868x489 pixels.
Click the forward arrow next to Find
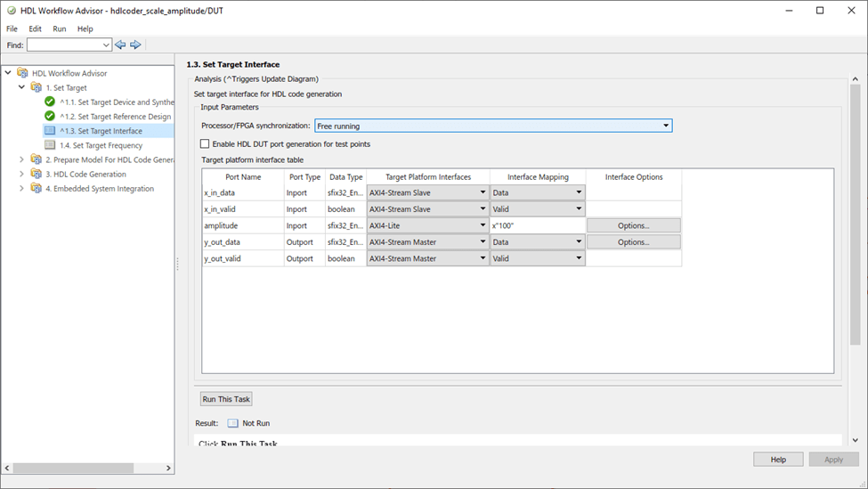(135, 45)
